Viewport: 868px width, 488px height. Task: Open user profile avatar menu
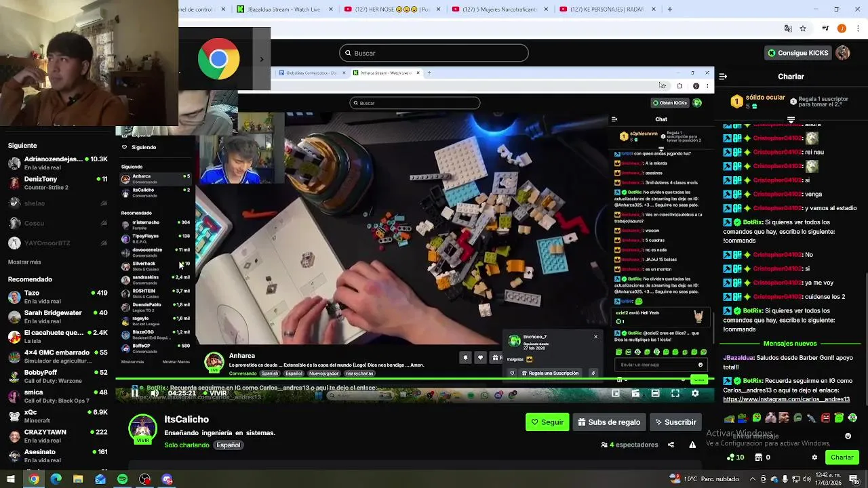point(843,53)
